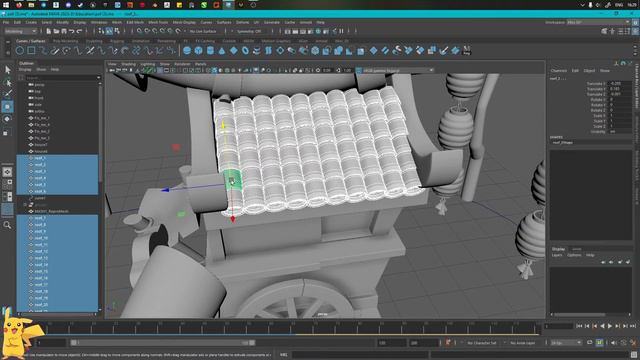This screenshot has height=360, width=640.
Task: Click play backward button
Action: pyautogui.click(x=602, y=326)
